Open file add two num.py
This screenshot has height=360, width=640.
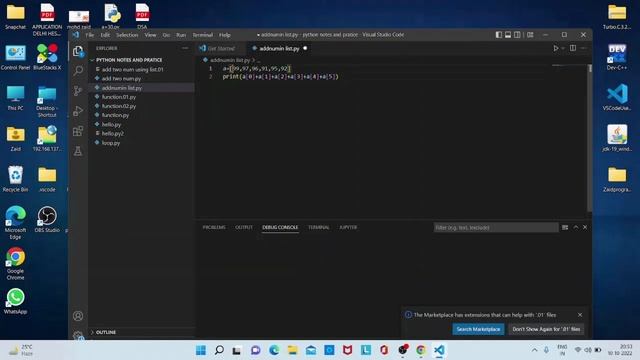click(121, 78)
